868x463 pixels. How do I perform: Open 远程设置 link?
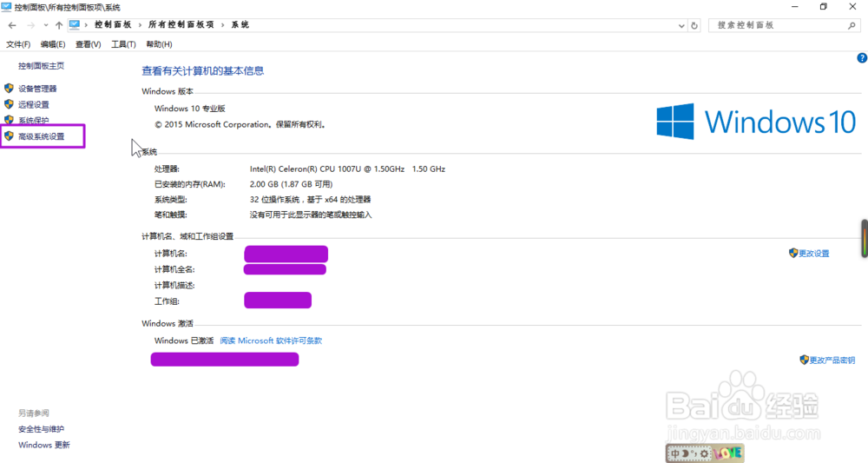33,104
